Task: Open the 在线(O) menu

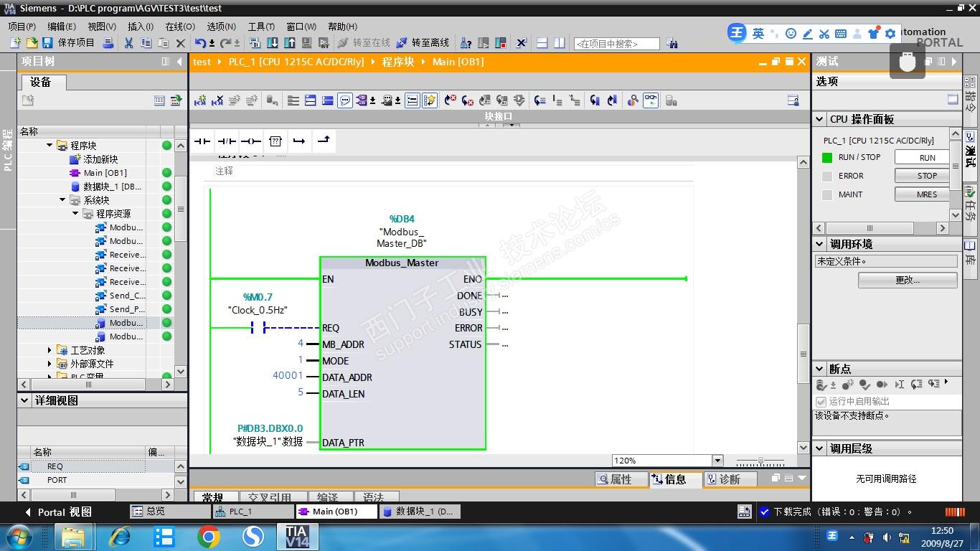Action: click(180, 27)
